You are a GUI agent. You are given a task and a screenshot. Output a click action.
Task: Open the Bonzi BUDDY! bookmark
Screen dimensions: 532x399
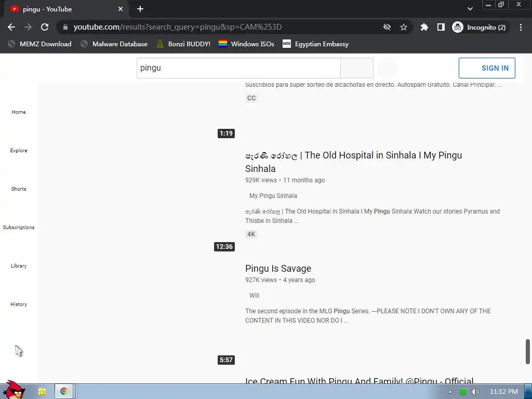click(x=183, y=44)
